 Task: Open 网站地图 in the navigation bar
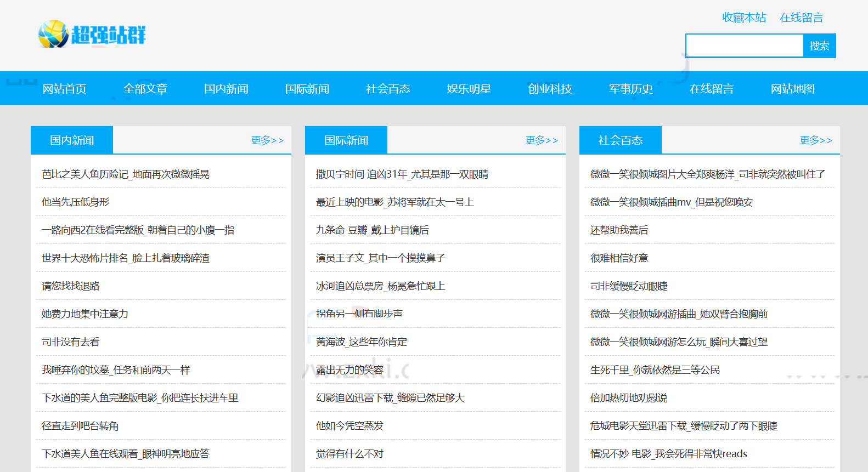(793, 89)
